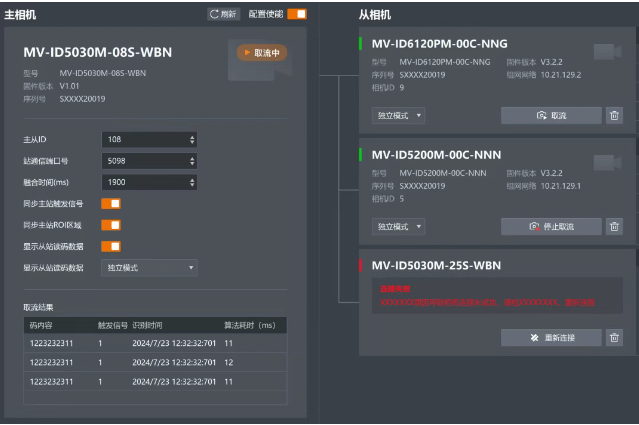Toggle the 配置使能 switch
The image size is (639, 425).
pyautogui.click(x=297, y=14)
